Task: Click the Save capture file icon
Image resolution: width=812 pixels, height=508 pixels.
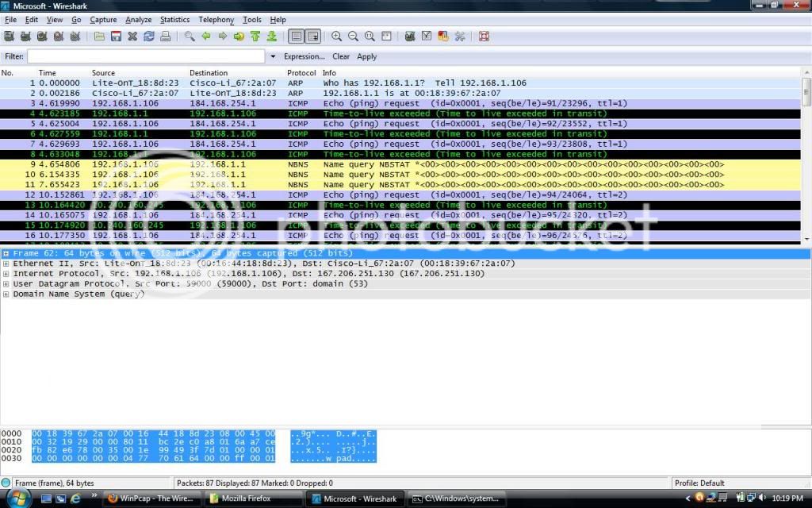Action: click(x=116, y=37)
